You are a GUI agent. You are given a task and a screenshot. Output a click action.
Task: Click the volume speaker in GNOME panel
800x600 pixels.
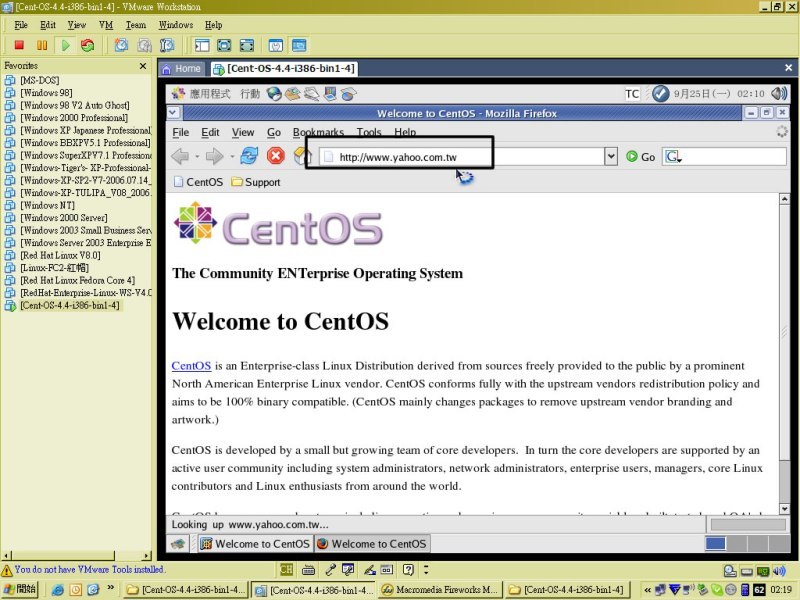pyautogui.click(x=779, y=93)
